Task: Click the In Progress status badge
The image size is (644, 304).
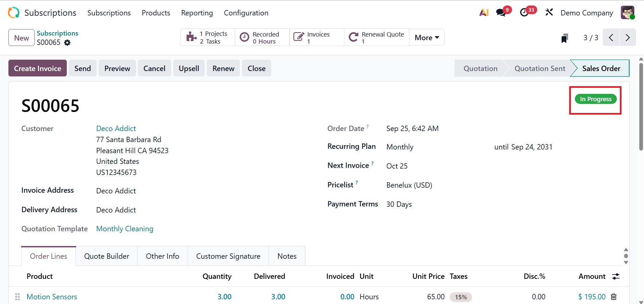Action: coord(596,99)
